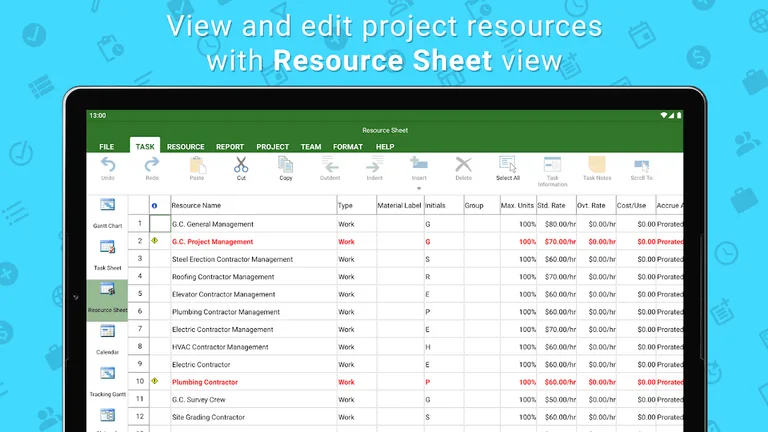Select the Resource Sheet view icon
Viewport: 768px width, 432px height.
click(107, 289)
